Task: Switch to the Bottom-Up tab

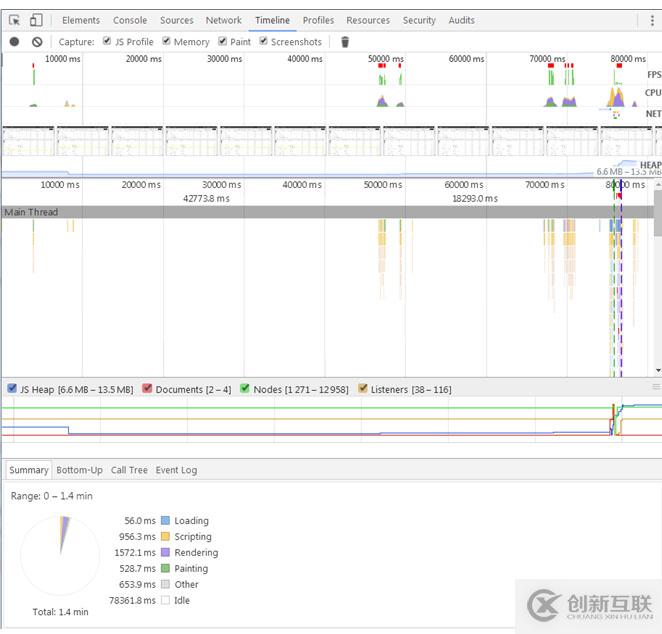Action: click(79, 470)
